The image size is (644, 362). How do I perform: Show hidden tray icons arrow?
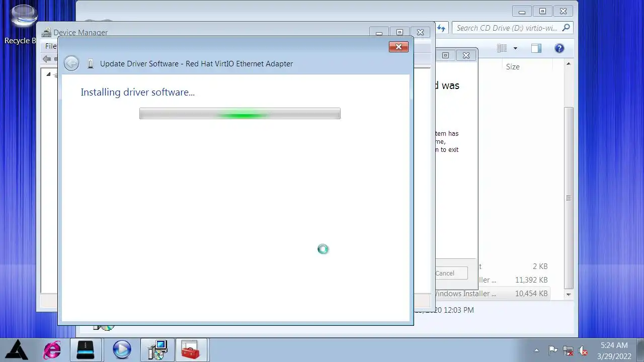(536, 350)
